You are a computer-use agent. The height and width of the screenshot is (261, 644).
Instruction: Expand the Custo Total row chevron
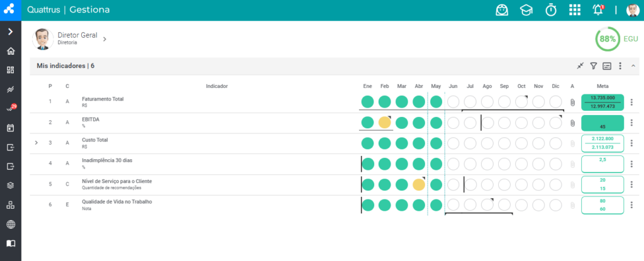pos(36,143)
